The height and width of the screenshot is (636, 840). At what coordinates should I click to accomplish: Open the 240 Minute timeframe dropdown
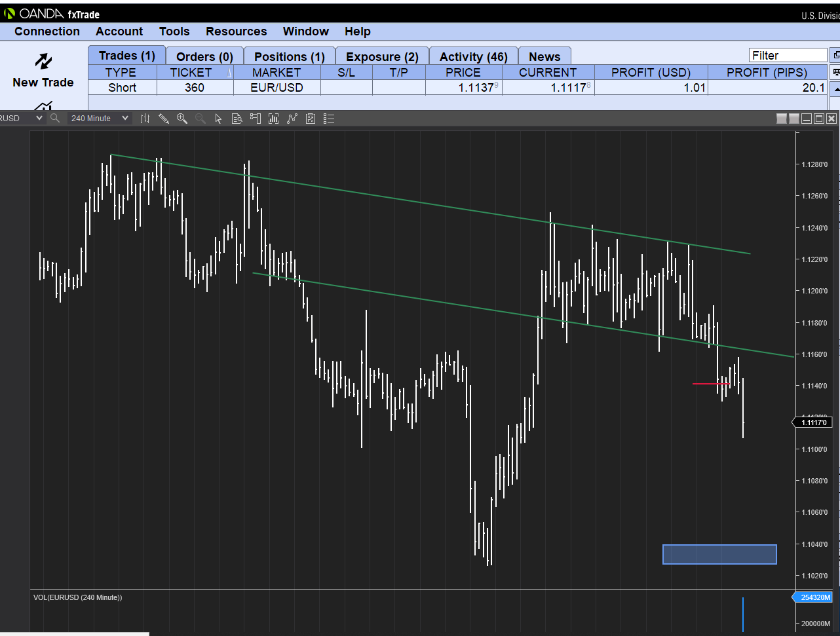point(100,118)
